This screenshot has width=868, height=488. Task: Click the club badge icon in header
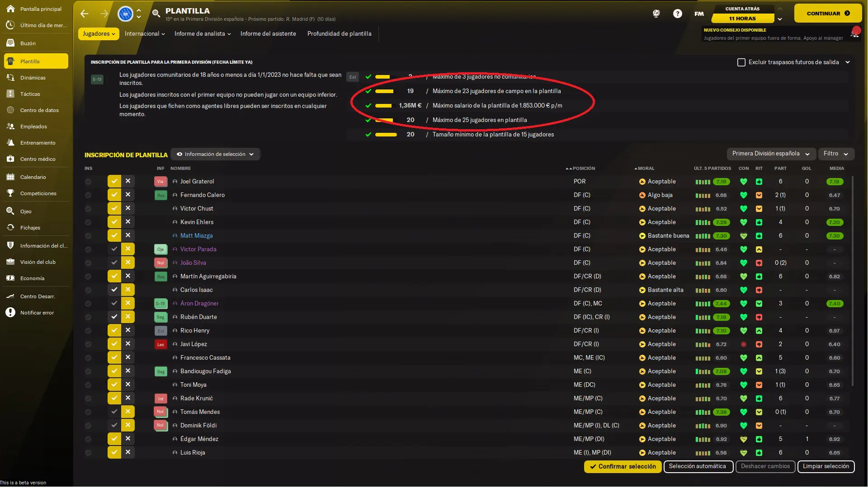coord(125,14)
